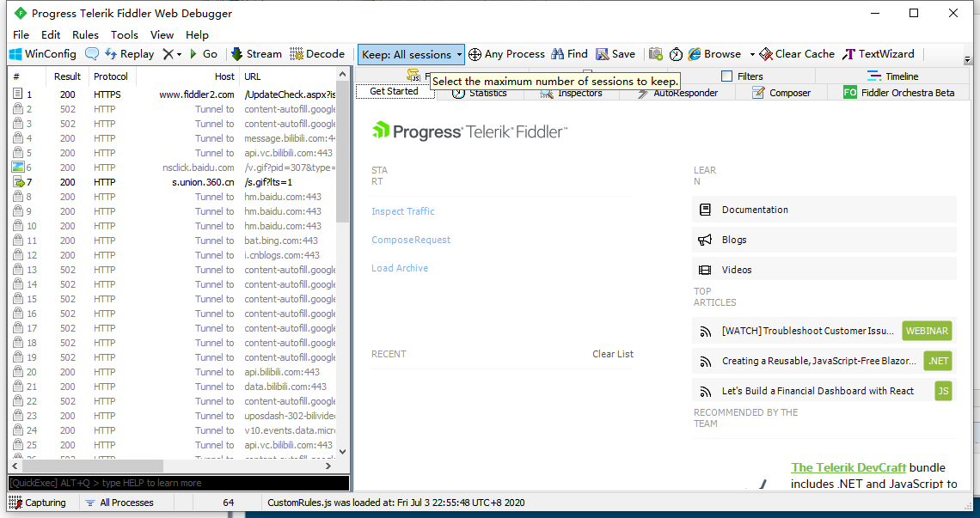980x518 pixels.
Task: Click the Inspect Traffic link
Action: coord(402,211)
